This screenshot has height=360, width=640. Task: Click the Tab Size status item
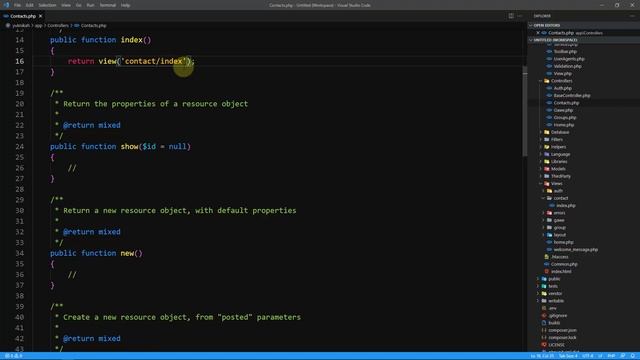568,356
